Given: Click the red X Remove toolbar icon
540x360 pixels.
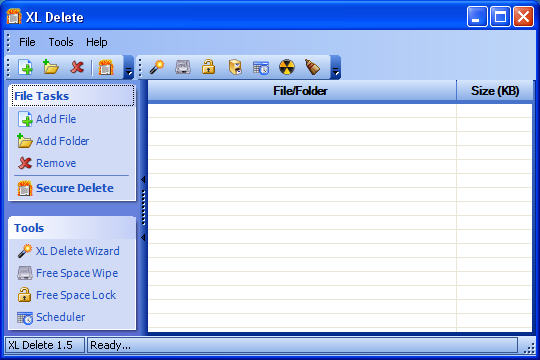Looking at the screenshot, I should [x=77, y=67].
